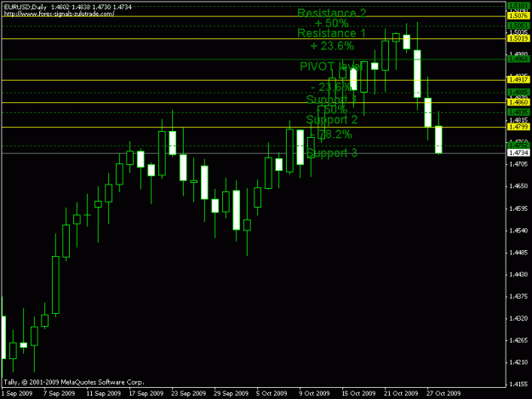Click the '1 Sep 2009' date label
This screenshot has width=532, height=399.
pyautogui.click(x=17, y=393)
